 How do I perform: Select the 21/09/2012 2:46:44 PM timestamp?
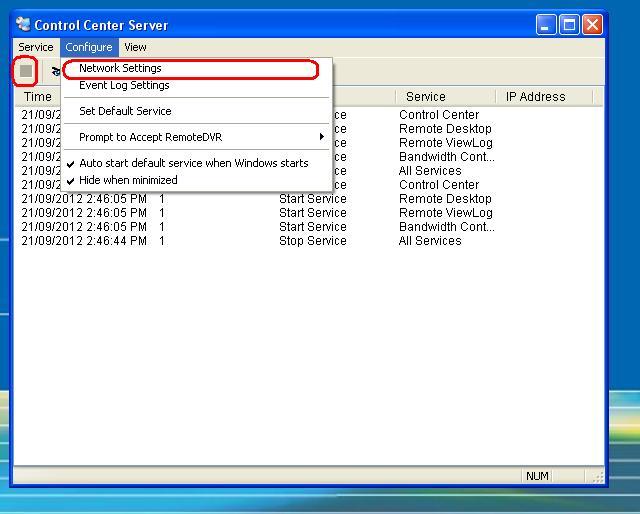pos(84,241)
